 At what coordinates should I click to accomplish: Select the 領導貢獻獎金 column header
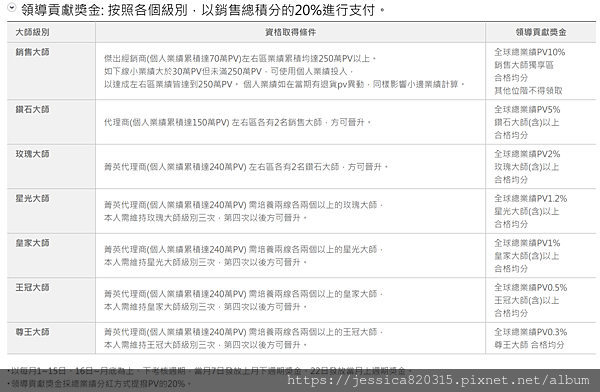541,32
